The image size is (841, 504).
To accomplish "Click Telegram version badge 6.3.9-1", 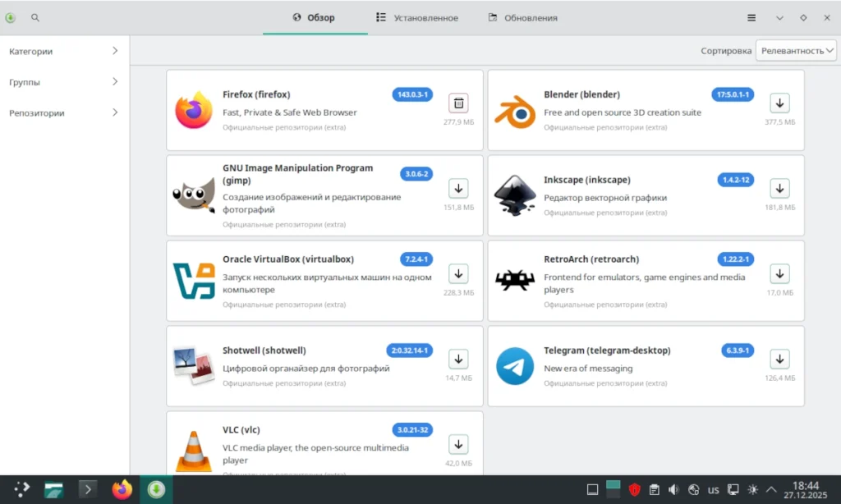I will coord(738,351).
